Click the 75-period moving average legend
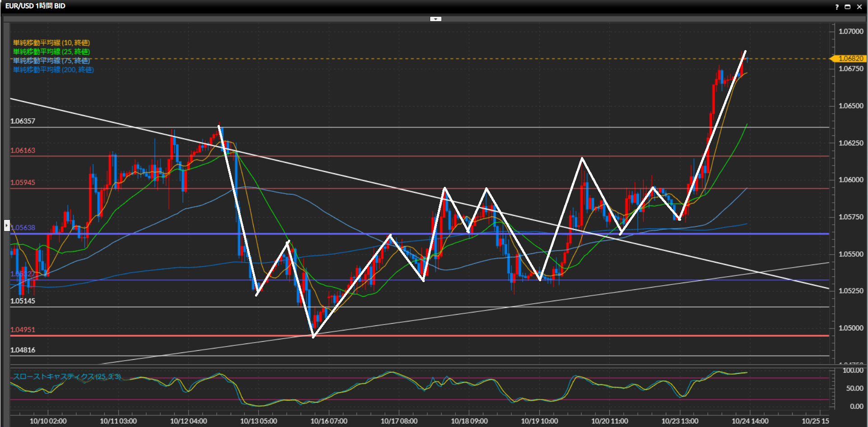This screenshot has height=427, width=868. click(x=51, y=61)
